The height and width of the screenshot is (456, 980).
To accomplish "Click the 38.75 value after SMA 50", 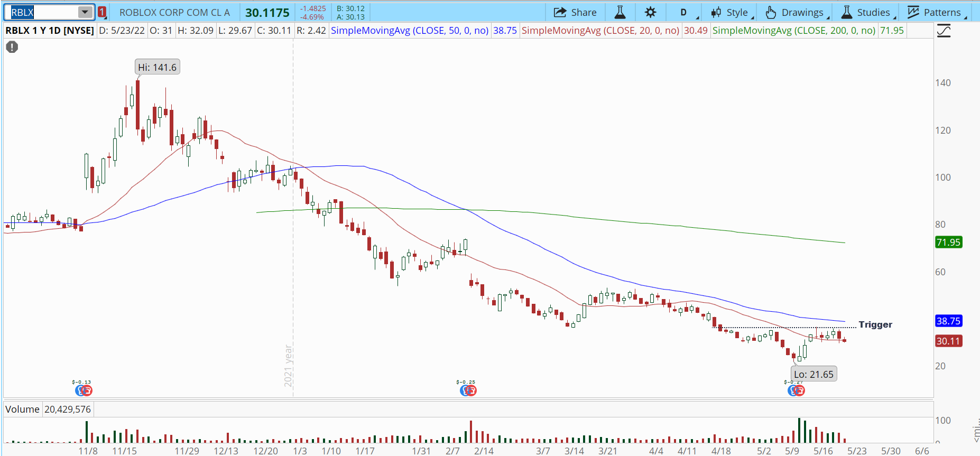I will (505, 31).
